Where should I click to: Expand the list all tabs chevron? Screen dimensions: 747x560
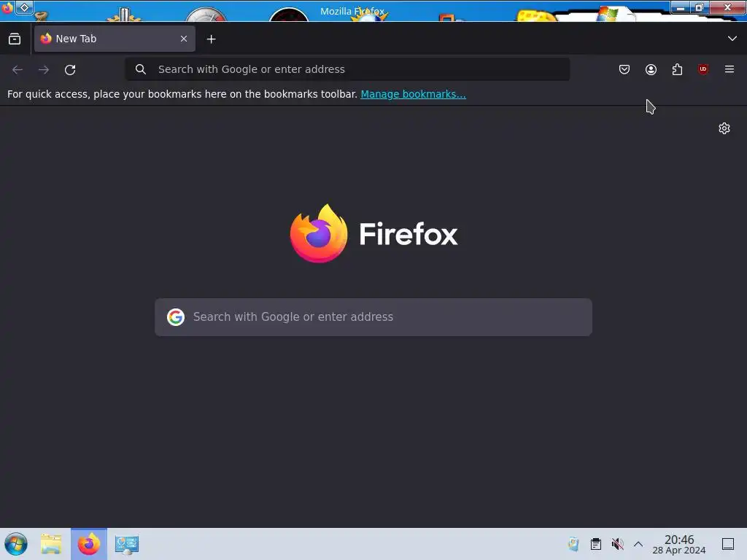coord(732,39)
